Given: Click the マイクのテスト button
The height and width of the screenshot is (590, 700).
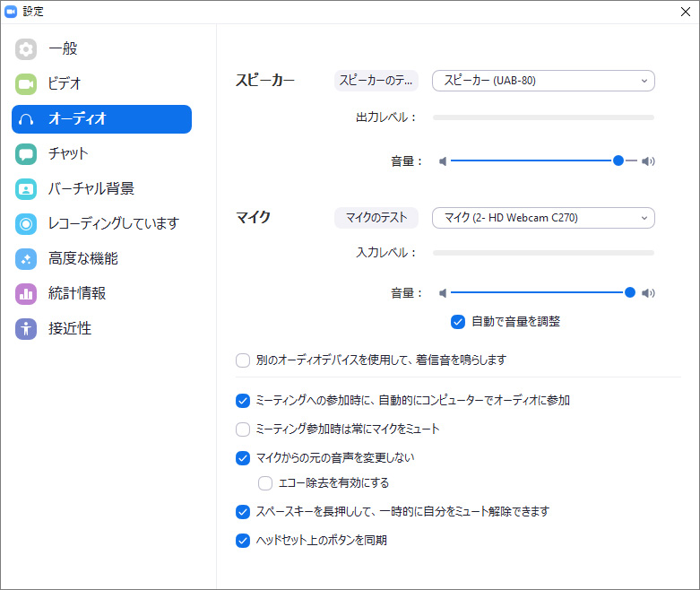Looking at the screenshot, I should pyautogui.click(x=376, y=218).
